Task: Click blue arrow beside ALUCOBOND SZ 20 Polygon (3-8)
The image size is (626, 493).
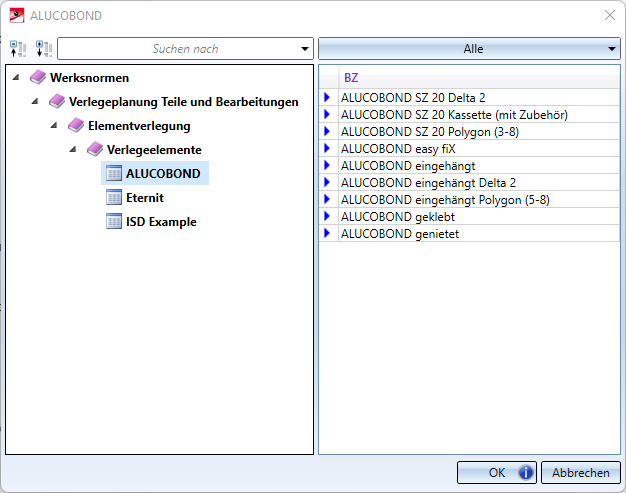Action: click(x=327, y=131)
